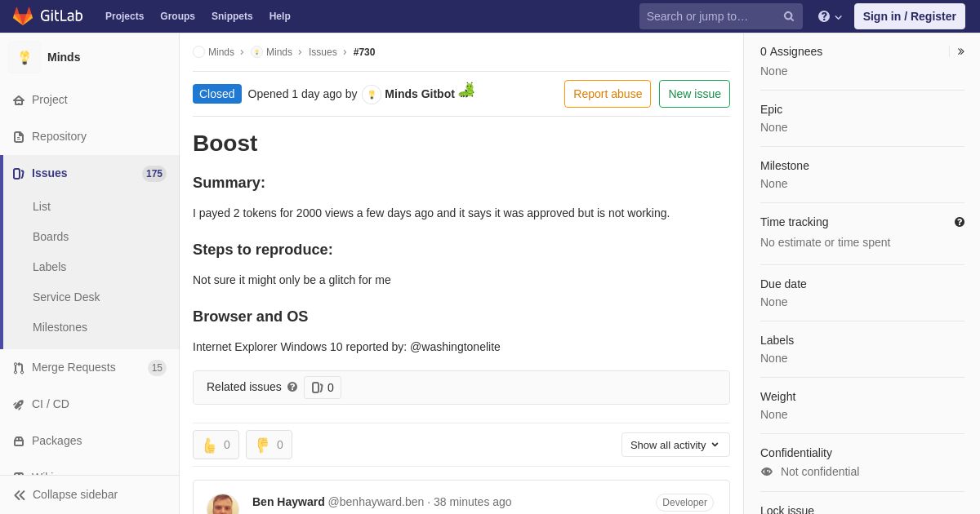Open the help question mark menu
Screen dimensions: 980x514
[830, 16]
